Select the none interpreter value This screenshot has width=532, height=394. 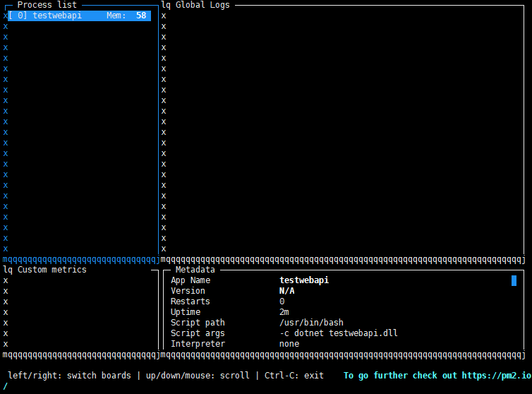point(289,344)
